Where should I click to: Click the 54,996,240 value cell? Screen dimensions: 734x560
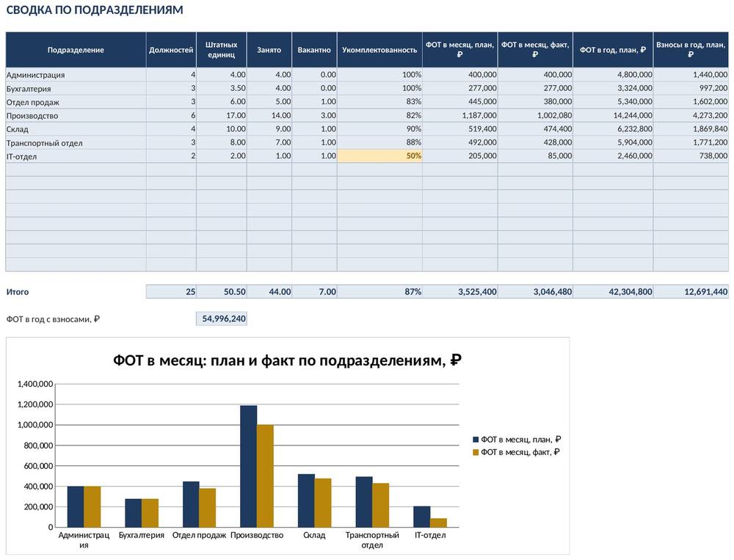pyautogui.click(x=222, y=319)
